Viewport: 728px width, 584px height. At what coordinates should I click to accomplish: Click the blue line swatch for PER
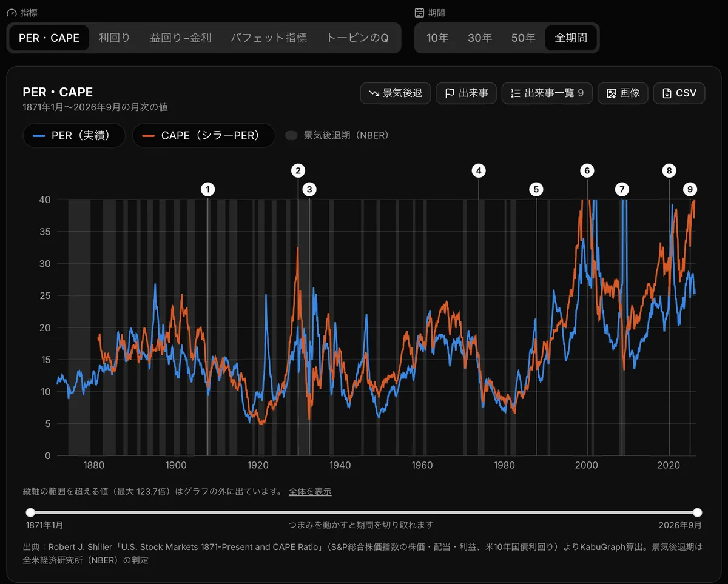click(x=39, y=136)
